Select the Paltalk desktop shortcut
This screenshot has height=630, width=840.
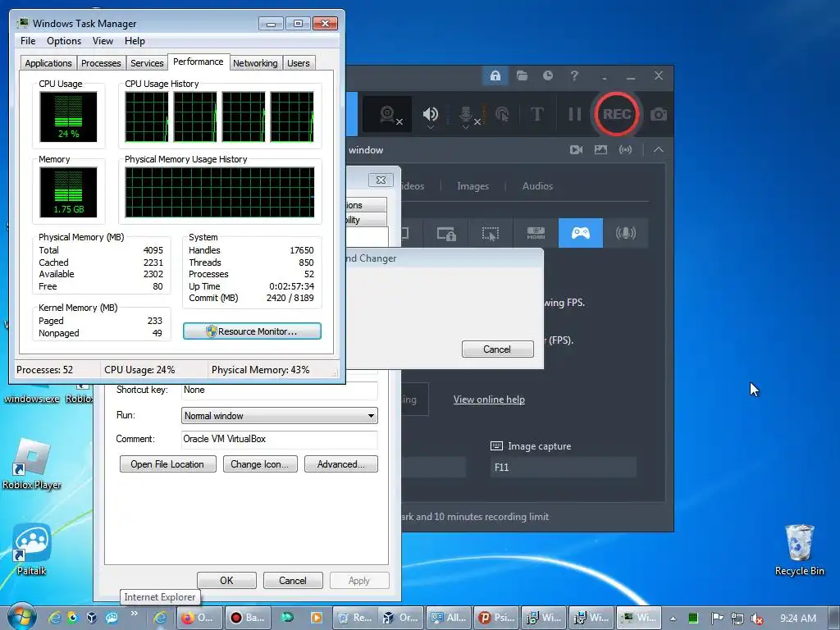32,549
